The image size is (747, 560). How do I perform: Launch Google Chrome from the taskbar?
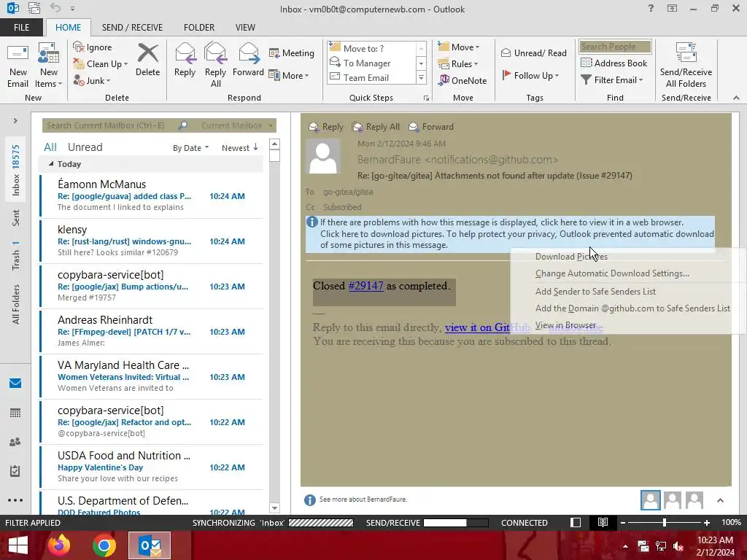[104, 545]
